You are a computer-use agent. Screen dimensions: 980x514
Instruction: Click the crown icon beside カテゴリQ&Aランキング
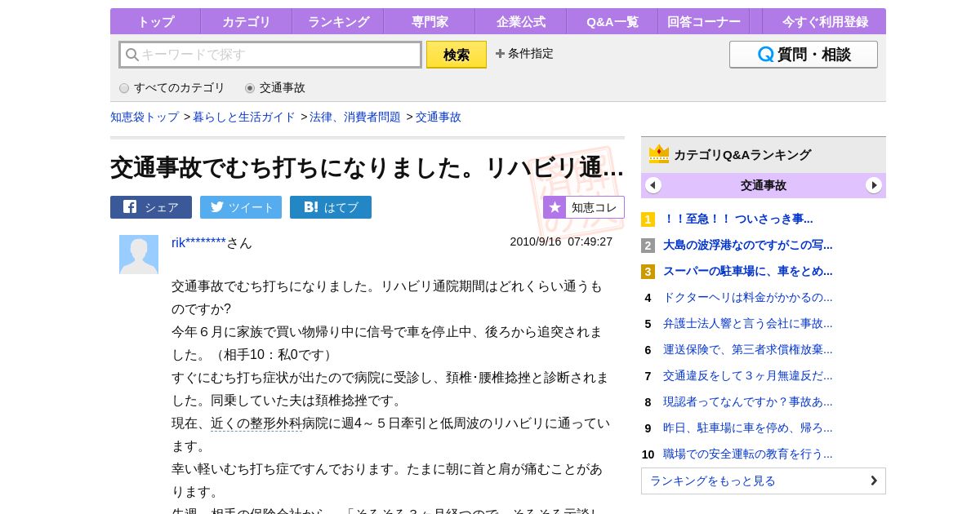pyautogui.click(x=659, y=153)
